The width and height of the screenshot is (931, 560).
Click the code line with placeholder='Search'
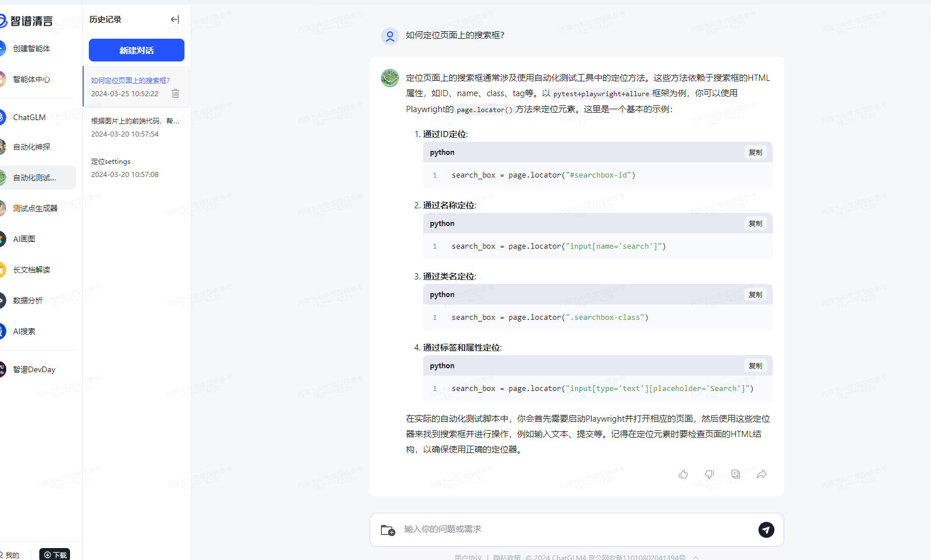(602, 389)
